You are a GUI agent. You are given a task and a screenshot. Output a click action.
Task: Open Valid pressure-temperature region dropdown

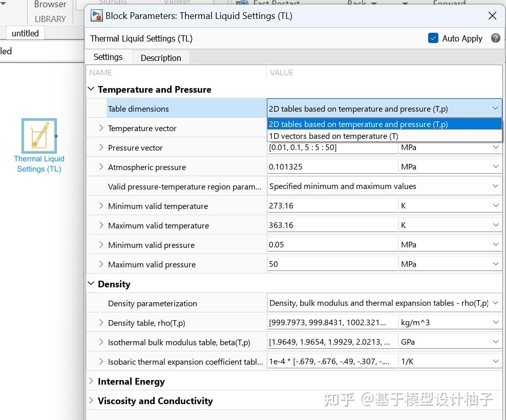click(x=384, y=186)
